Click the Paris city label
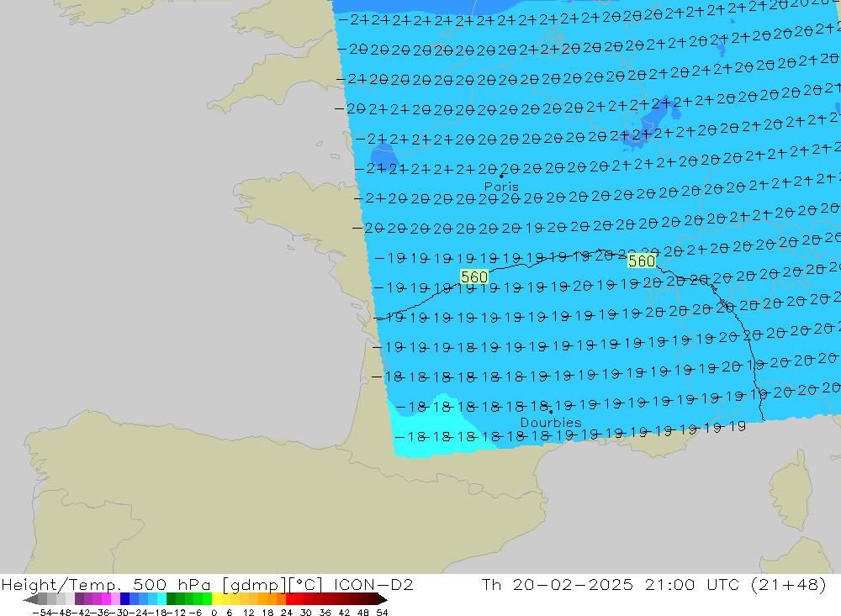Image resolution: width=841 pixels, height=616 pixels. (501, 187)
